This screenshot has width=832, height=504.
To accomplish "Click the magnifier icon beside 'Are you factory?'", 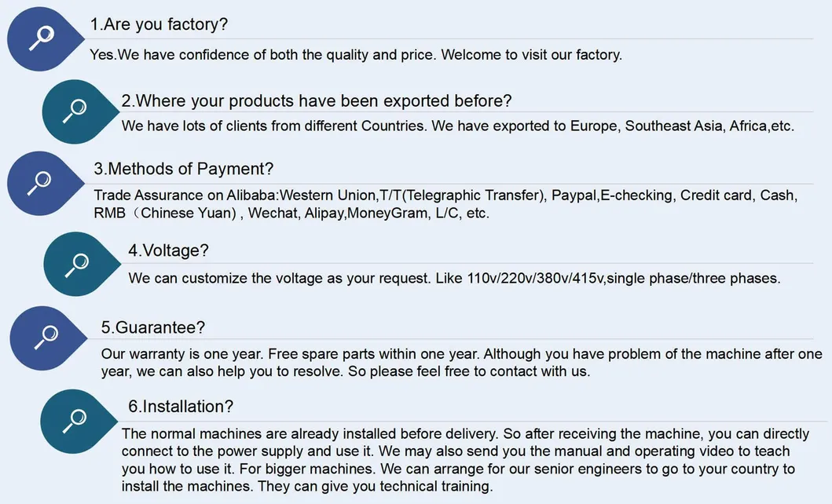I will [x=41, y=36].
